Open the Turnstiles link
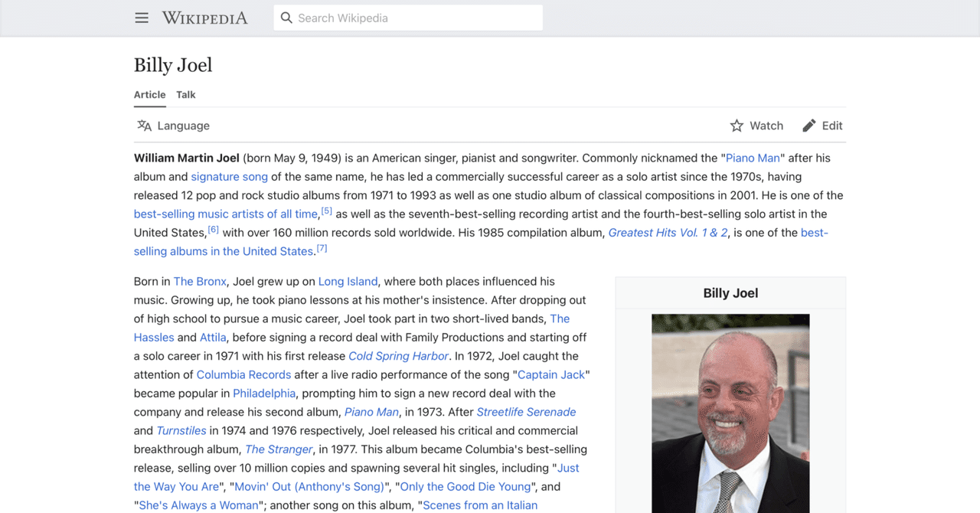The image size is (980, 513). pos(181,430)
